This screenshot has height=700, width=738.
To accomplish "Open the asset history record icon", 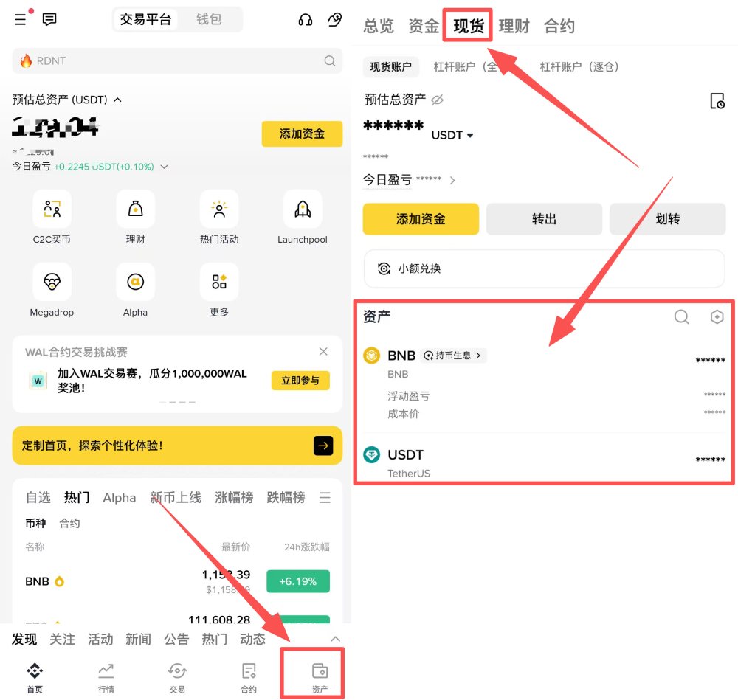I will (x=717, y=101).
